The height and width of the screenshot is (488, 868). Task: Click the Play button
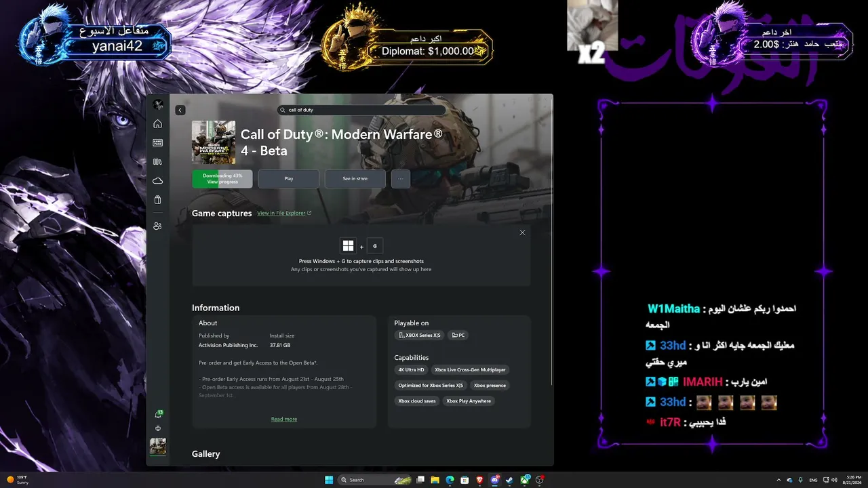click(x=289, y=179)
